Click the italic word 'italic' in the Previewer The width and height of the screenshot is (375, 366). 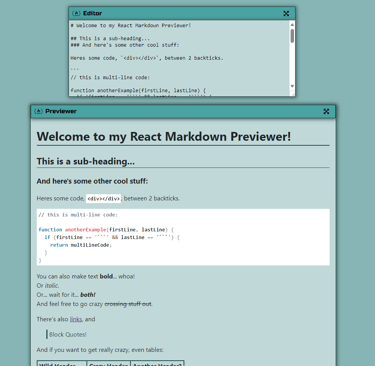pyautogui.click(x=52, y=286)
